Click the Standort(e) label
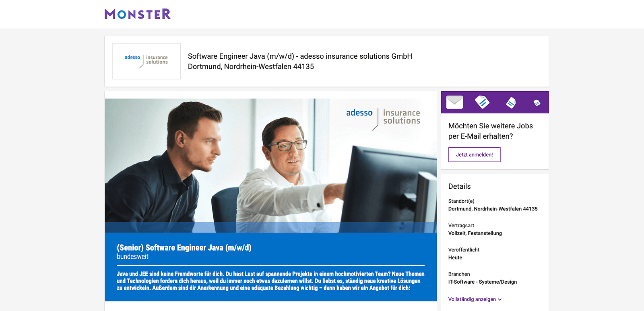The height and width of the screenshot is (311, 644). coord(461,201)
